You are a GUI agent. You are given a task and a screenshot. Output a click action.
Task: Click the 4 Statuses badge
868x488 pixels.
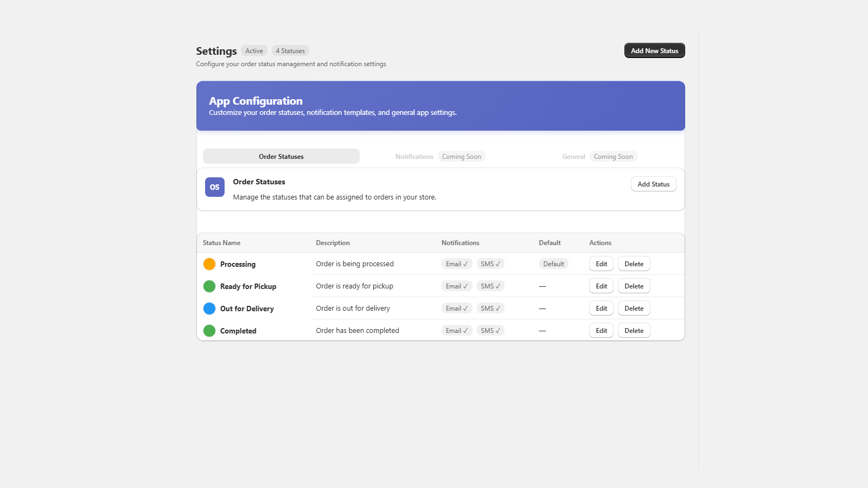[290, 50]
